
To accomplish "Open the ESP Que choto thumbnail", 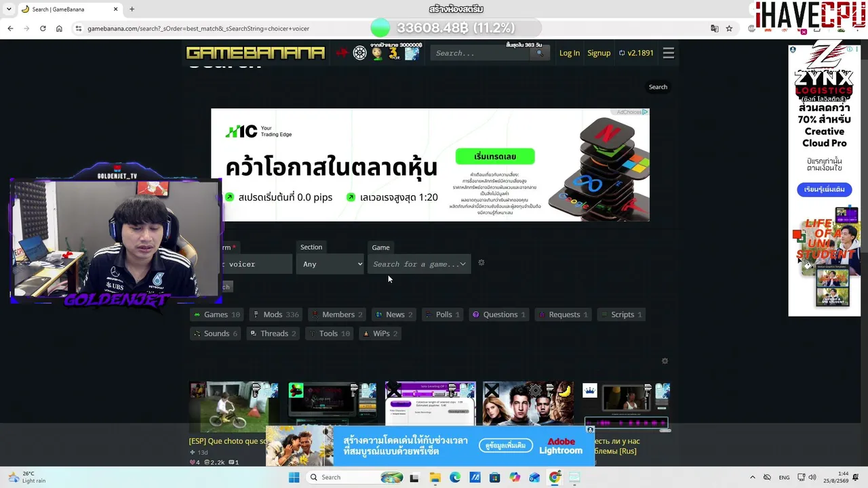I will pyautogui.click(x=234, y=408).
